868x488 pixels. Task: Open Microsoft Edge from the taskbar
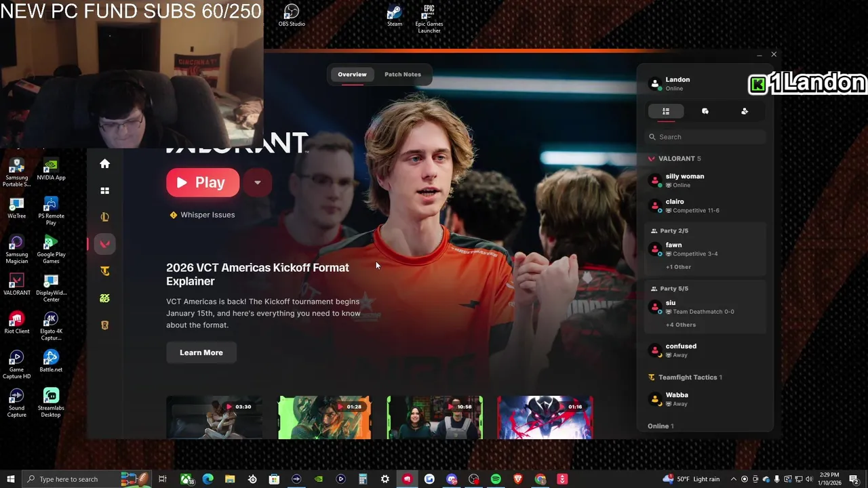tap(208, 479)
